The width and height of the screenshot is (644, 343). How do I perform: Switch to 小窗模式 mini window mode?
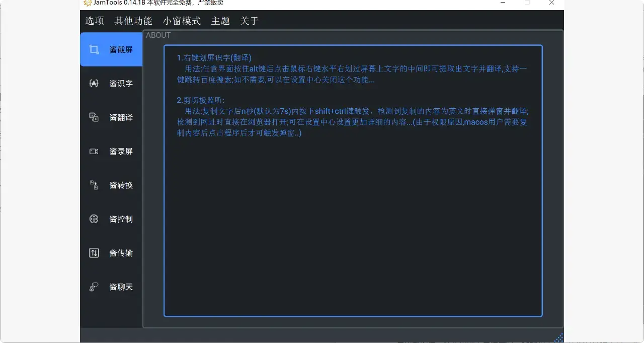click(182, 21)
